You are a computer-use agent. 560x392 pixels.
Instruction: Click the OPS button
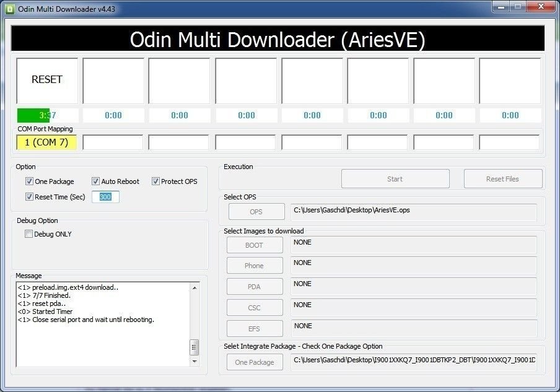pos(256,212)
